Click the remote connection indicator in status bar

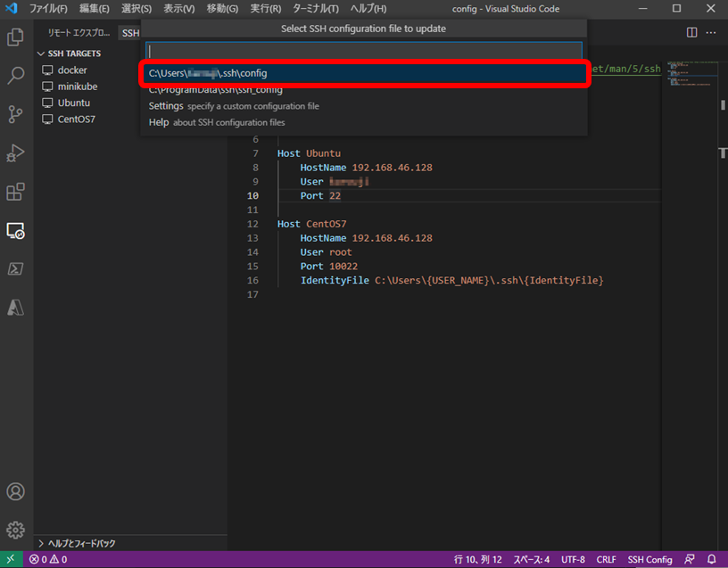click(11, 559)
